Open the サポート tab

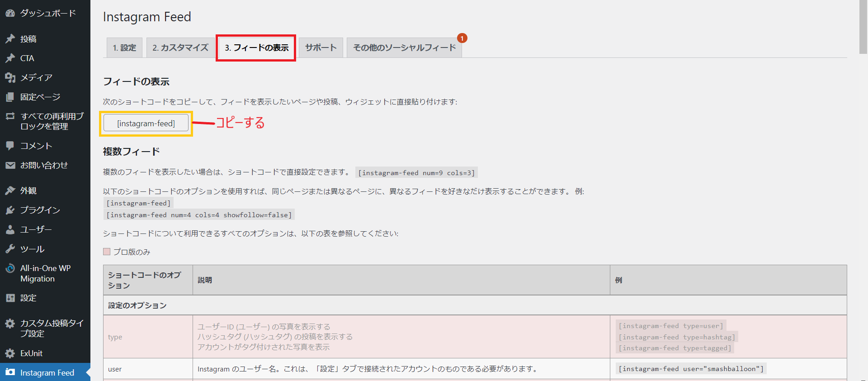pyautogui.click(x=321, y=48)
